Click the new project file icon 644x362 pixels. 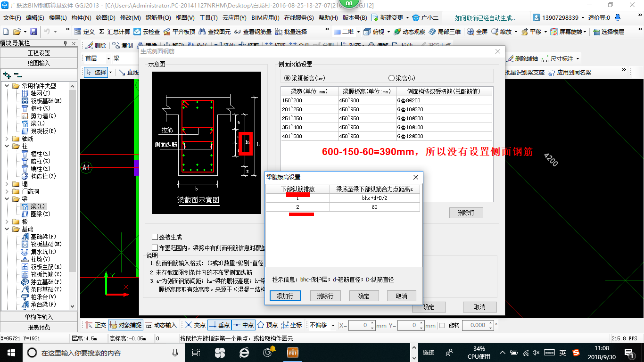point(6,32)
